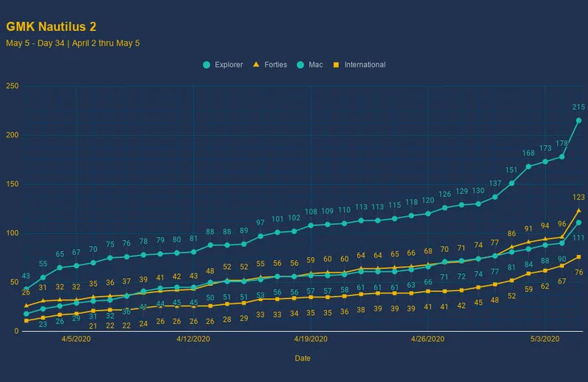Click the 5/3/2020 x-axis label
588x382 pixels.
tap(545, 339)
